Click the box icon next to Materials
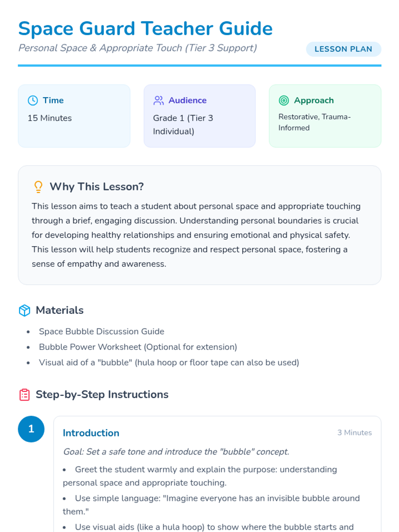This screenshot has height=532, width=399. coord(25,311)
